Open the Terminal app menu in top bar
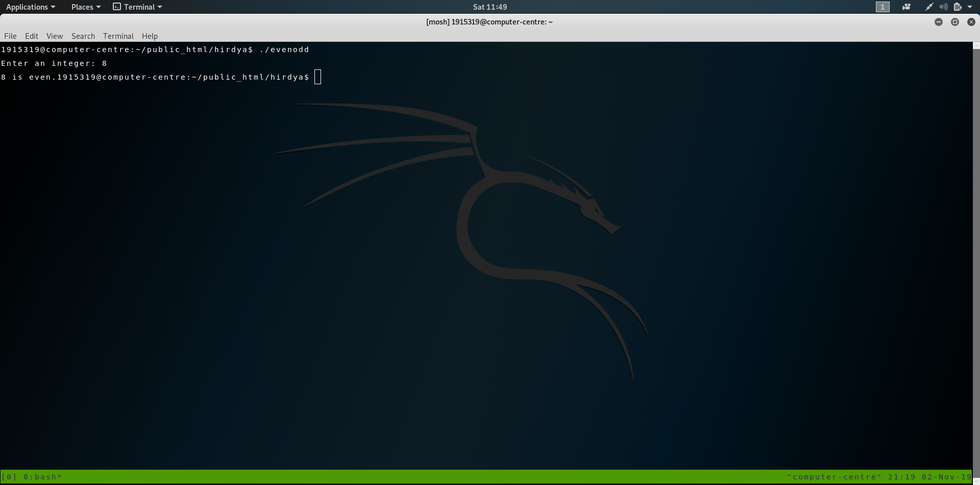 138,7
